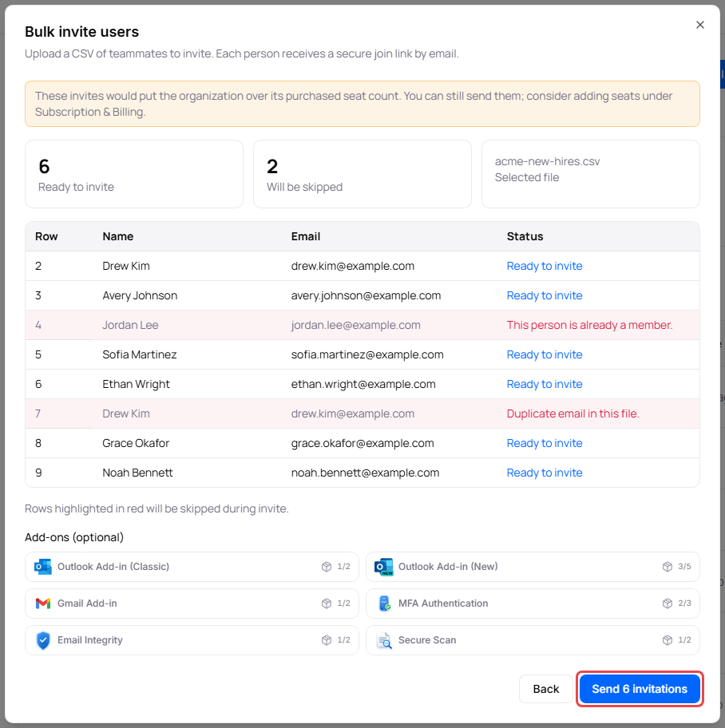Click the Name column header
This screenshot has height=728, width=725.
pos(118,237)
